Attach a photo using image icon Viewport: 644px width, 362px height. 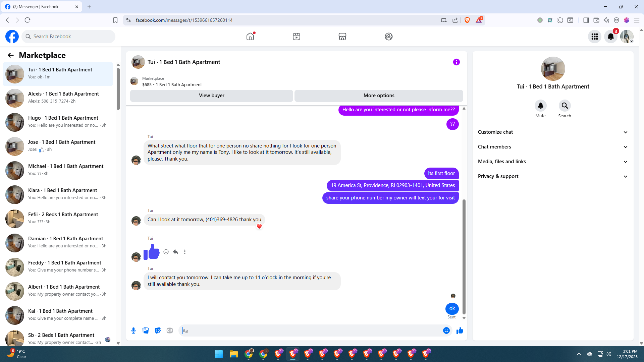point(146,330)
